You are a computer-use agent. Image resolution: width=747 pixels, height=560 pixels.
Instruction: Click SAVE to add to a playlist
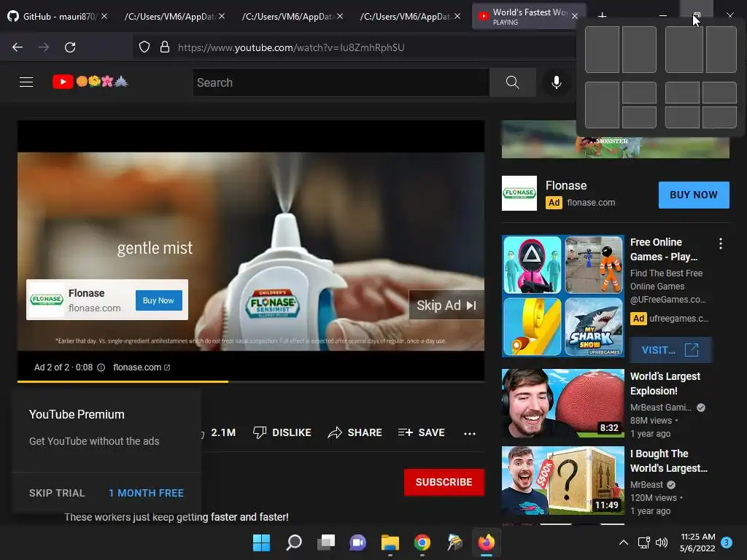(422, 432)
